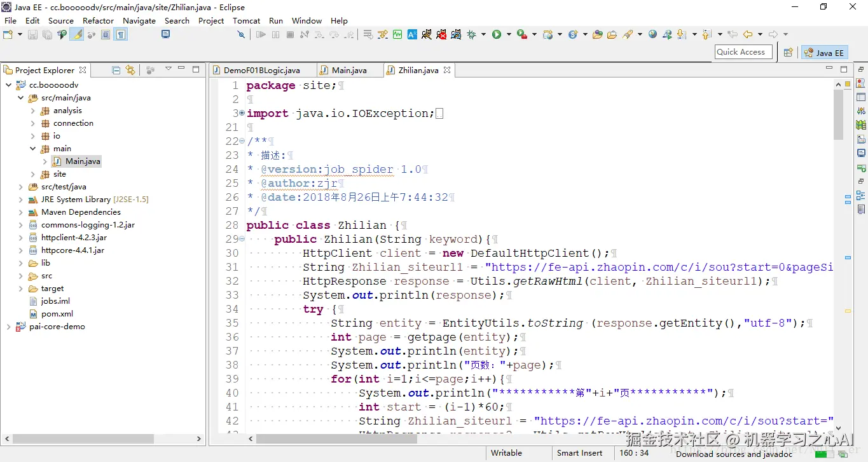
Task: Click the Open Perspective icon
Action: (x=789, y=53)
